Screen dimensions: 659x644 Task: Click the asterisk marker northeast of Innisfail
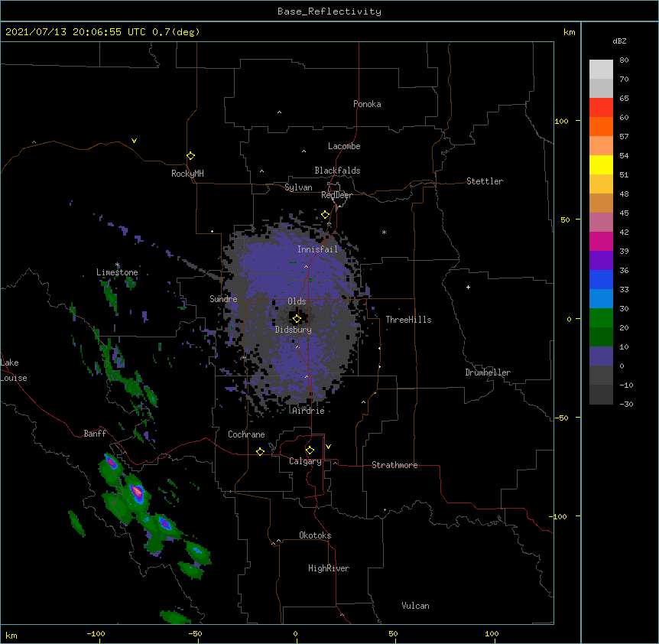tap(384, 232)
